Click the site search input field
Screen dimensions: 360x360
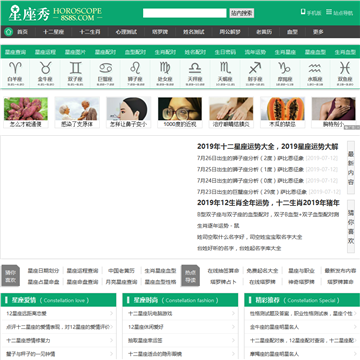coord(185,13)
